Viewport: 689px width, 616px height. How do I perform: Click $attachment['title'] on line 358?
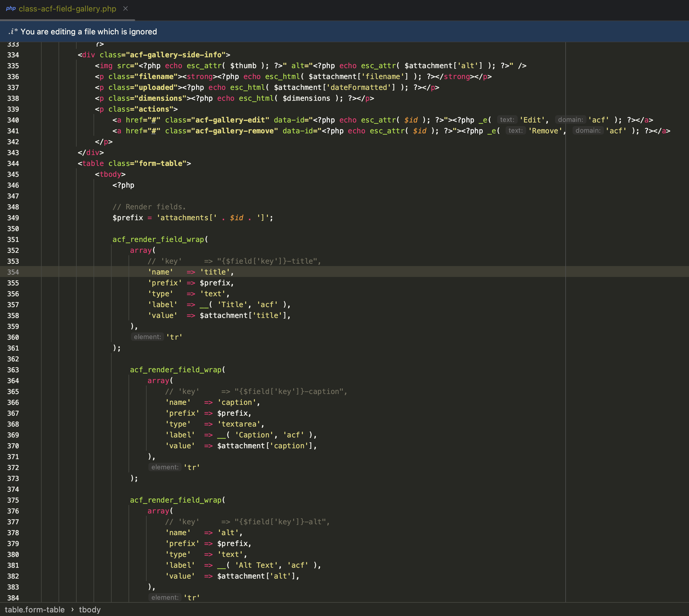pos(243,316)
